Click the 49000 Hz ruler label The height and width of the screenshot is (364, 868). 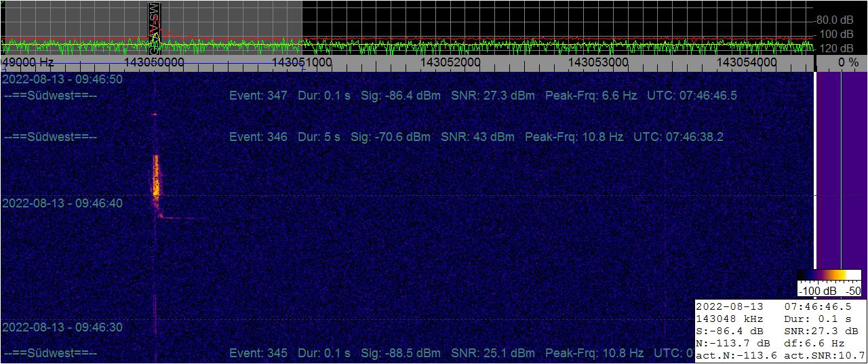point(29,62)
